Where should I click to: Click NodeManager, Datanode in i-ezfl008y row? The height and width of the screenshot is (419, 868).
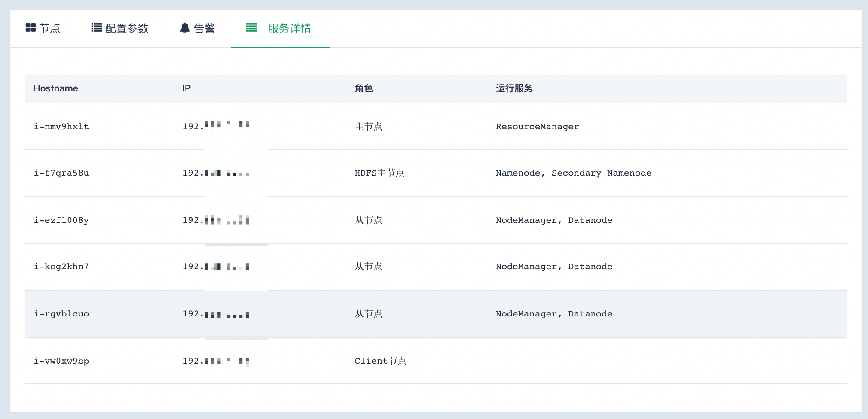(x=554, y=220)
